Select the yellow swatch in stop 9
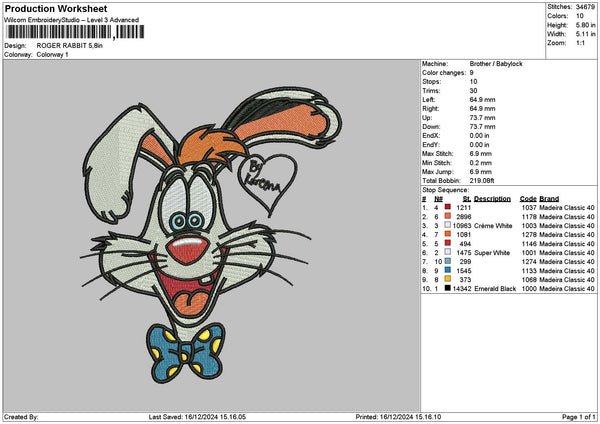600x424 pixels. 447,279
